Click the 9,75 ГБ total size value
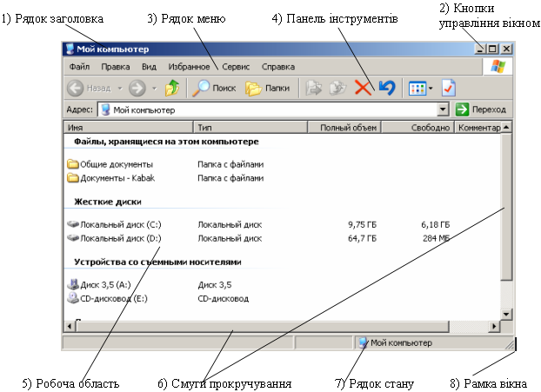 tap(362, 225)
